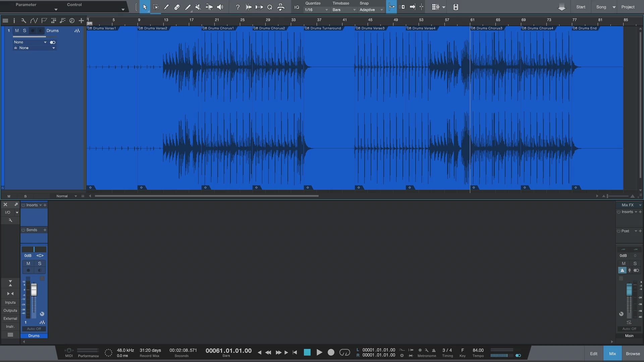Click the question mark help icon
This screenshot has width=644, height=362.
tap(237, 7)
